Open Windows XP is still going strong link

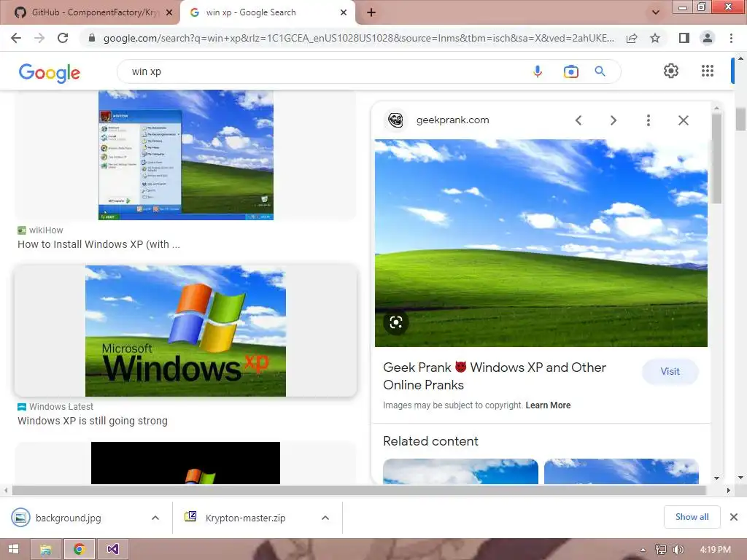(93, 421)
